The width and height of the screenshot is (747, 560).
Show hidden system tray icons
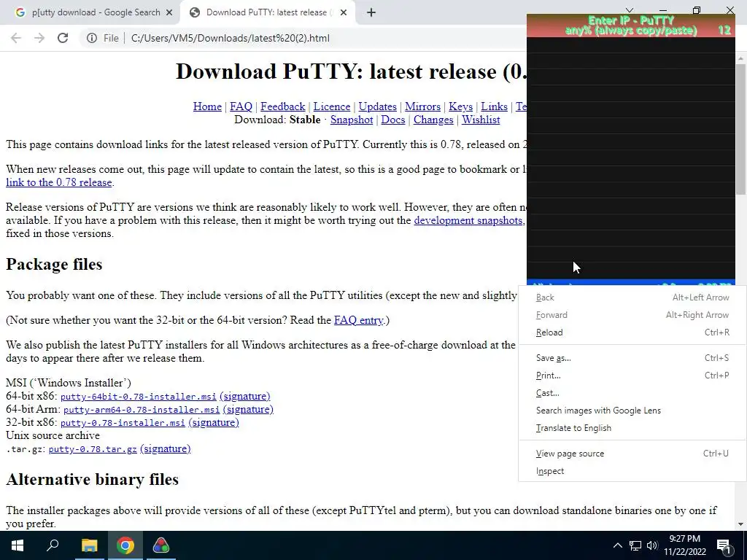pos(617,545)
